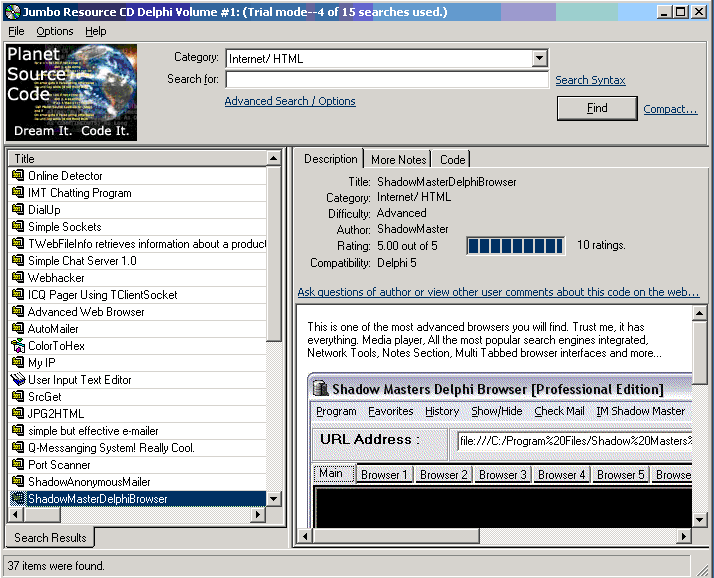The height and width of the screenshot is (578, 714).
Task: Click the title list scroll down arrow
Action: pos(273,498)
